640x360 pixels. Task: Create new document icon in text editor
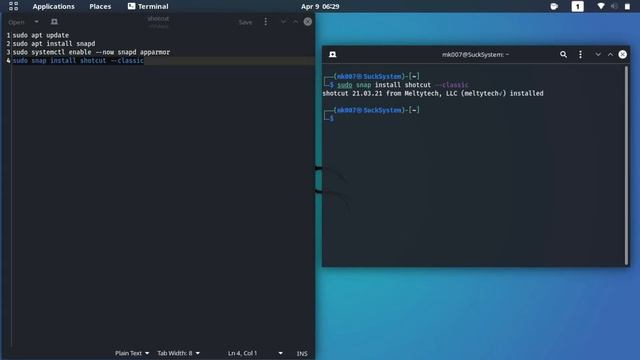coord(54,22)
